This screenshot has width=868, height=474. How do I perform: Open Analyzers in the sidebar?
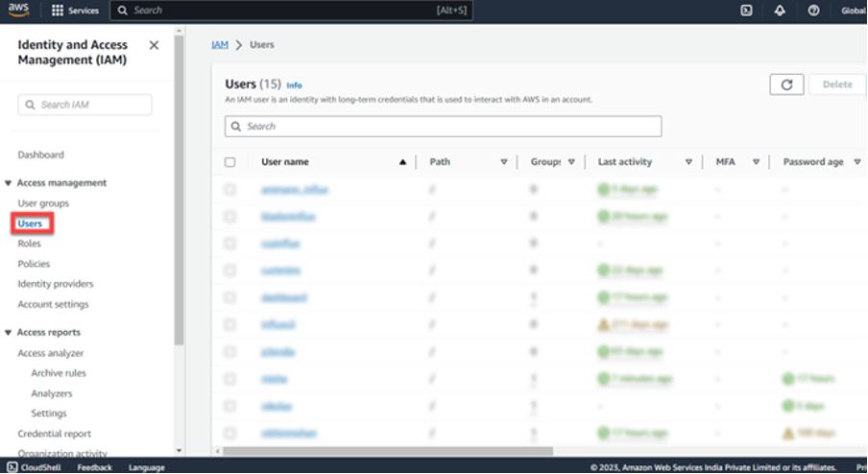52,393
